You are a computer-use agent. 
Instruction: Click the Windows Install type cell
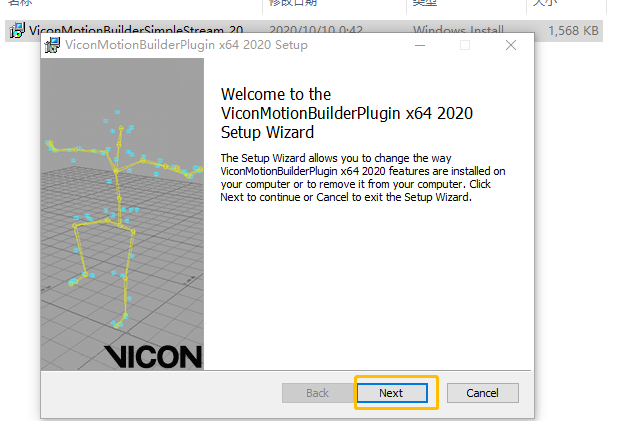coord(458,30)
